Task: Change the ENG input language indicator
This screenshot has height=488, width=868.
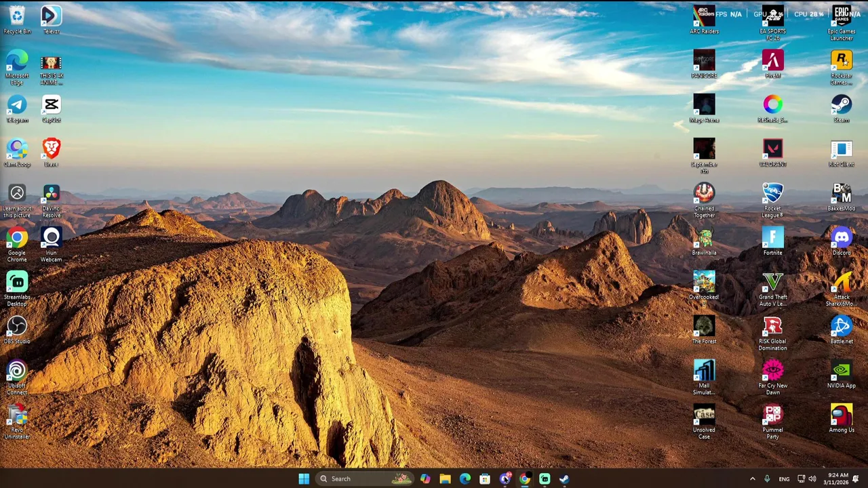Action: tap(784, 479)
